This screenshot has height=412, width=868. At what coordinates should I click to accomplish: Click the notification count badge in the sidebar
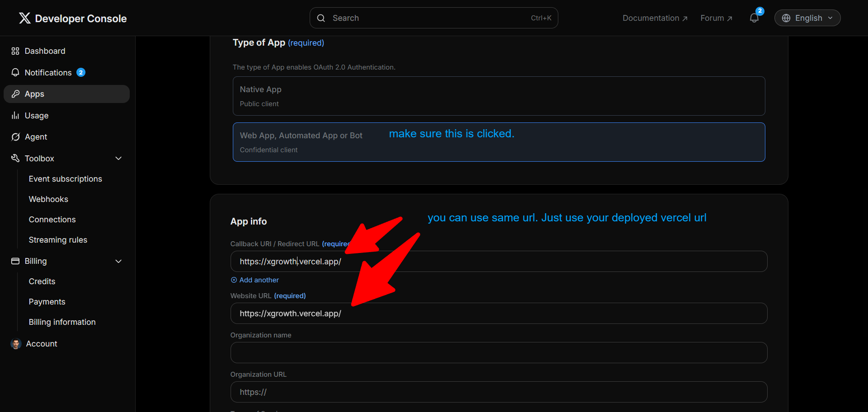[x=81, y=72]
